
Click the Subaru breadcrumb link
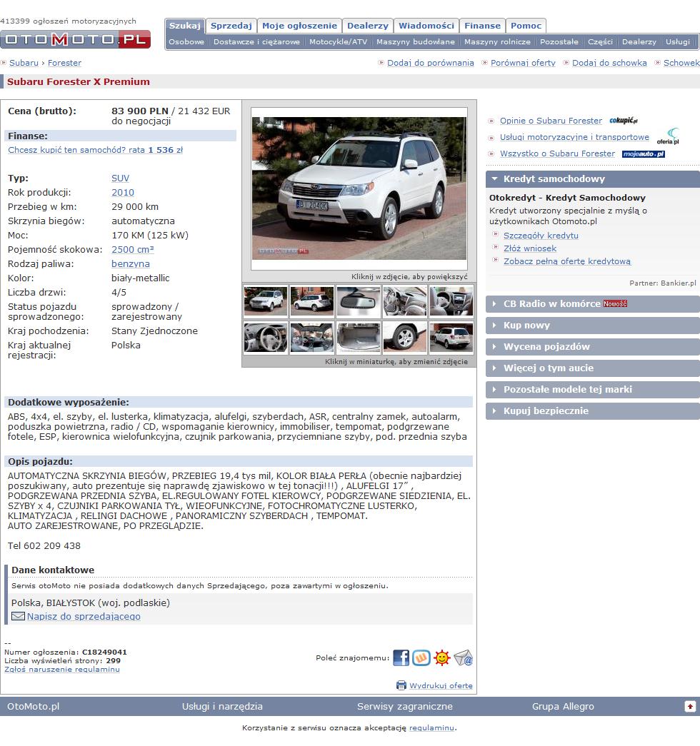tap(24, 63)
